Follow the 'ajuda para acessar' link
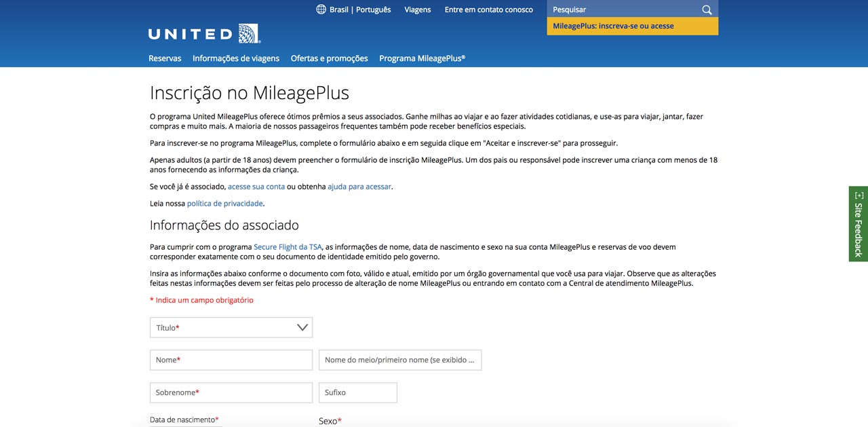868x427 pixels. pos(359,187)
